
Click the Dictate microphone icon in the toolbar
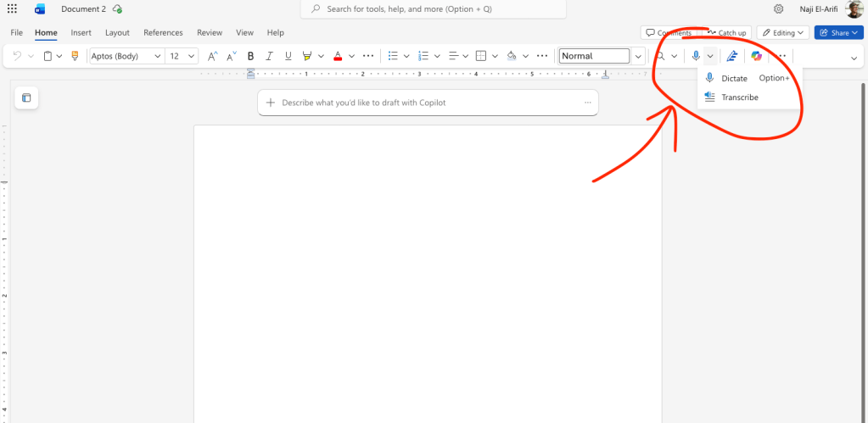[x=696, y=56]
